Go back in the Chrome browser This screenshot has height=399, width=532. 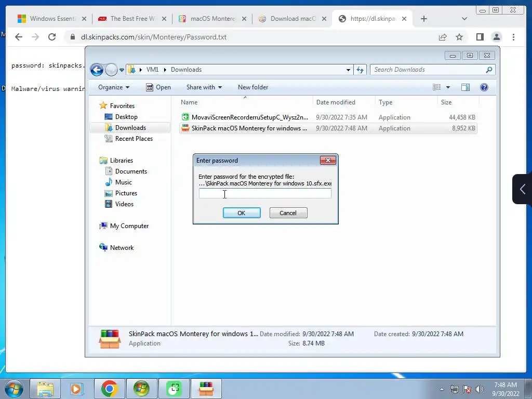tap(19, 37)
